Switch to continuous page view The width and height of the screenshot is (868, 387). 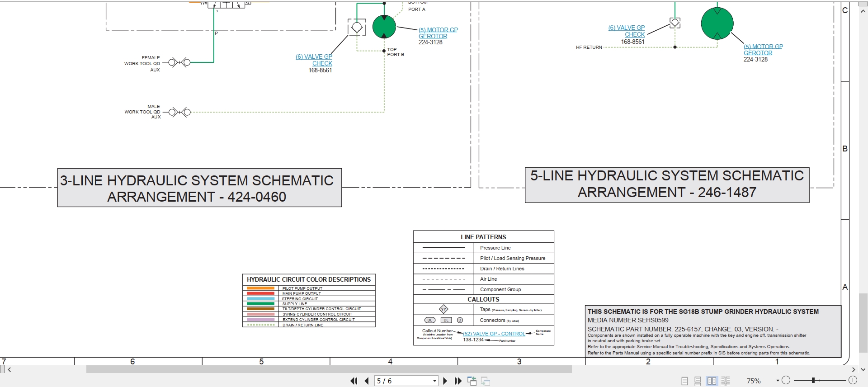(698, 381)
